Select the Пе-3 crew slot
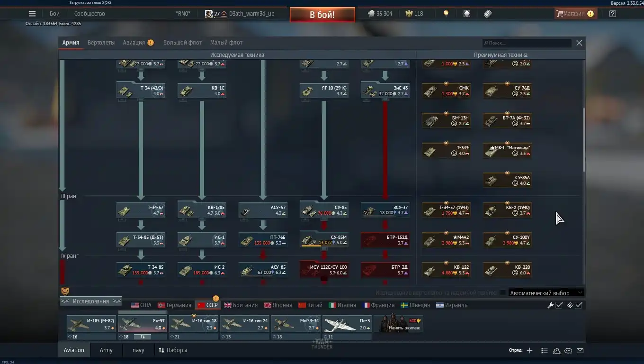 (347, 328)
